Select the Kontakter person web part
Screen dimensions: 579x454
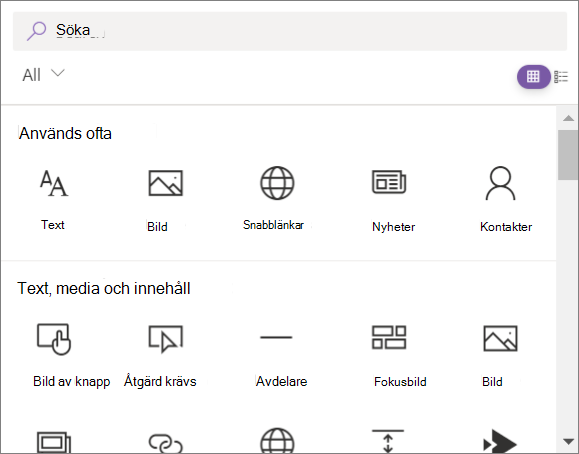pos(500,183)
